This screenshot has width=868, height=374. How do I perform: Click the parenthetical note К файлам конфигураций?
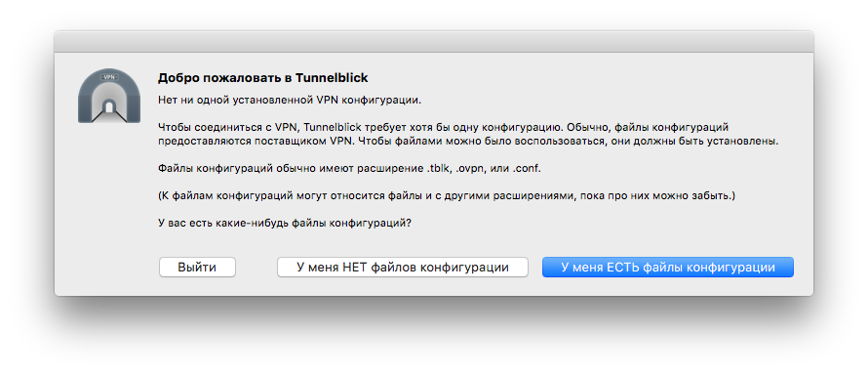pyautogui.click(x=447, y=196)
